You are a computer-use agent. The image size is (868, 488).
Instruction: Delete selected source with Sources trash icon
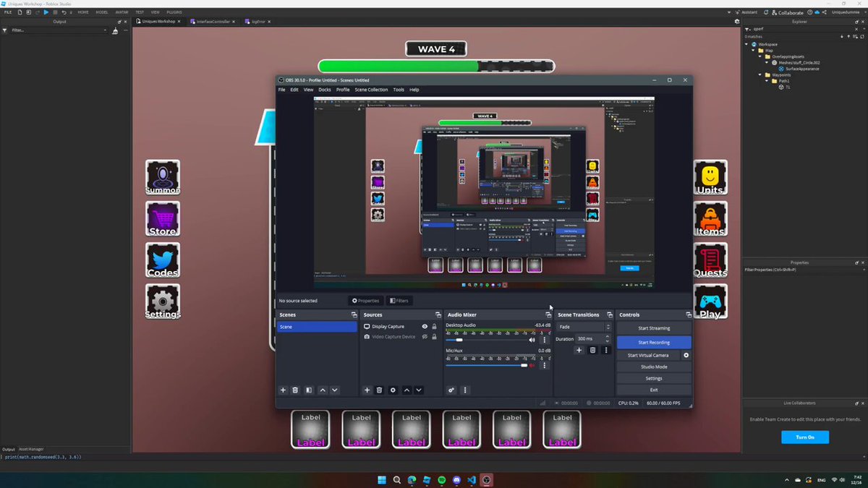[379, 390]
